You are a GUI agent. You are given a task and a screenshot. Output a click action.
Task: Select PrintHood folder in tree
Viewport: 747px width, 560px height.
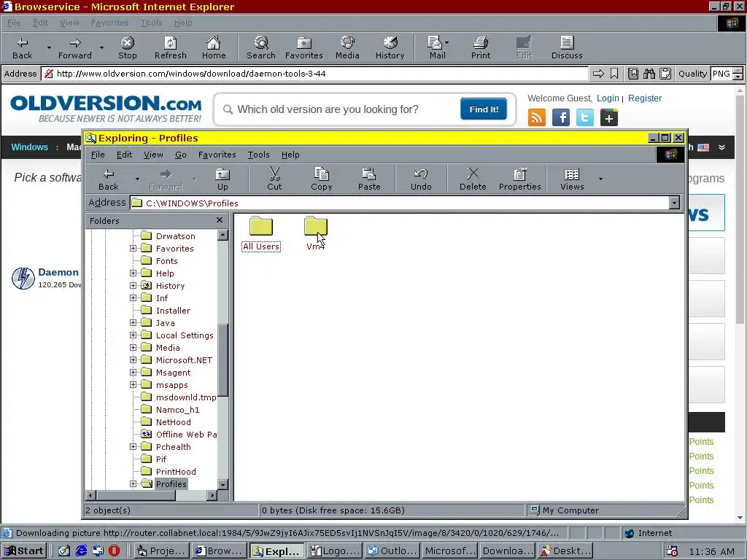(x=176, y=472)
